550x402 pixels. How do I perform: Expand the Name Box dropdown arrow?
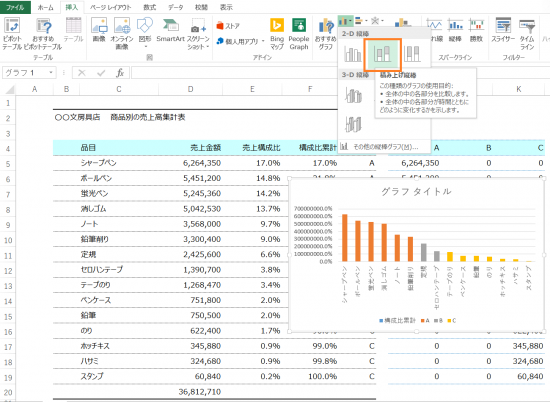click(51, 73)
